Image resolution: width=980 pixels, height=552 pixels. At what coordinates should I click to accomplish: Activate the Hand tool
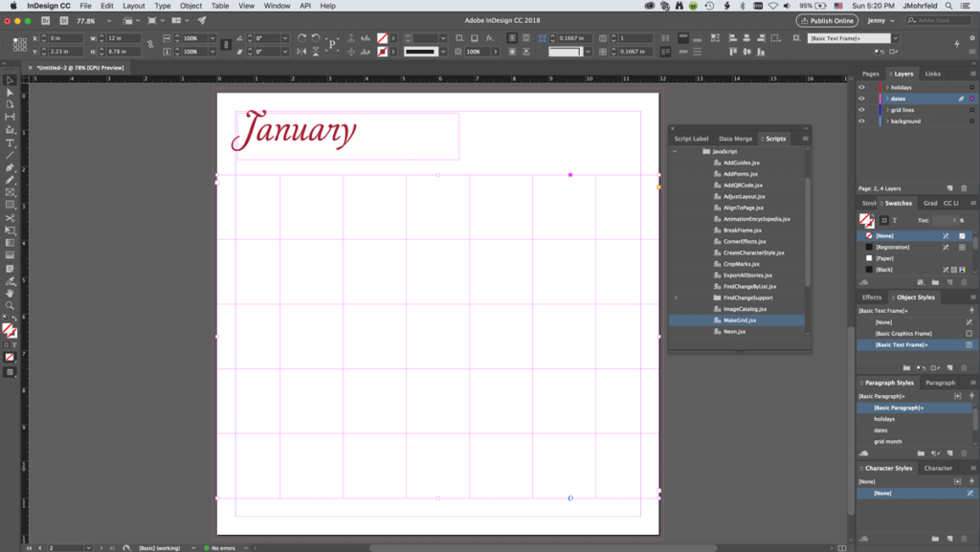[x=10, y=293]
